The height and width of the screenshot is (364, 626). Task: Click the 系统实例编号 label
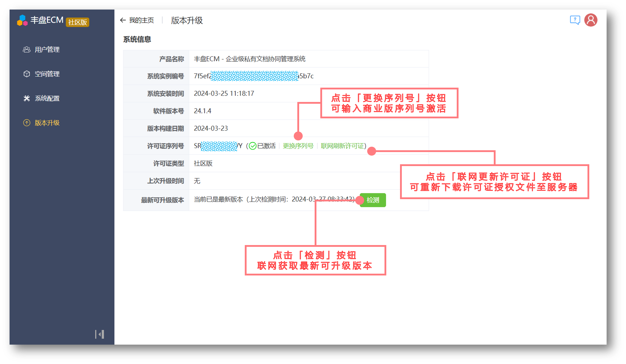[165, 76]
